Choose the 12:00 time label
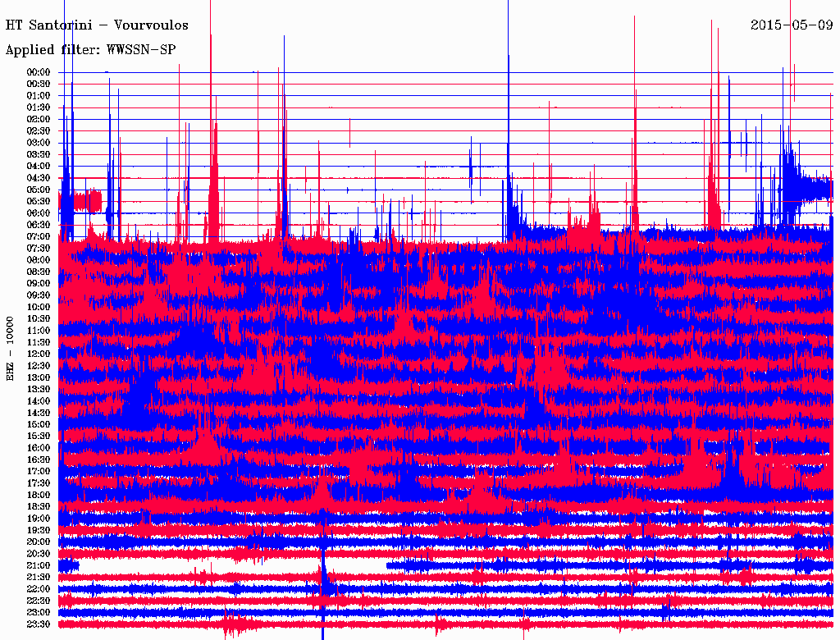This screenshot has height=640, width=840. pyautogui.click(x=39, y=354)
